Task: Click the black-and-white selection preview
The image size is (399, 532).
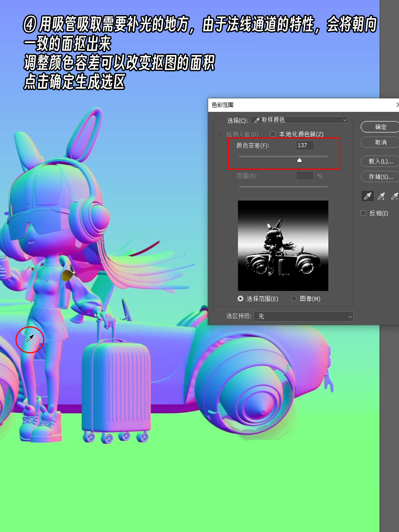Action: (283, 246)
